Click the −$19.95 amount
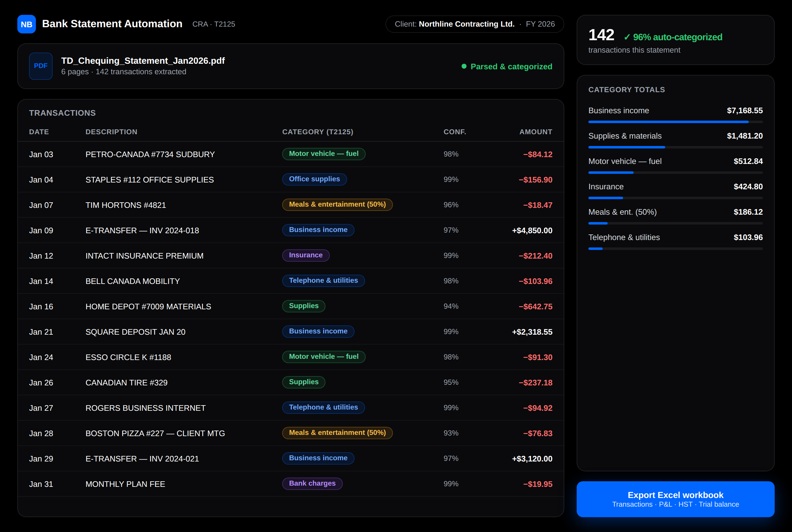 [538, 484]
